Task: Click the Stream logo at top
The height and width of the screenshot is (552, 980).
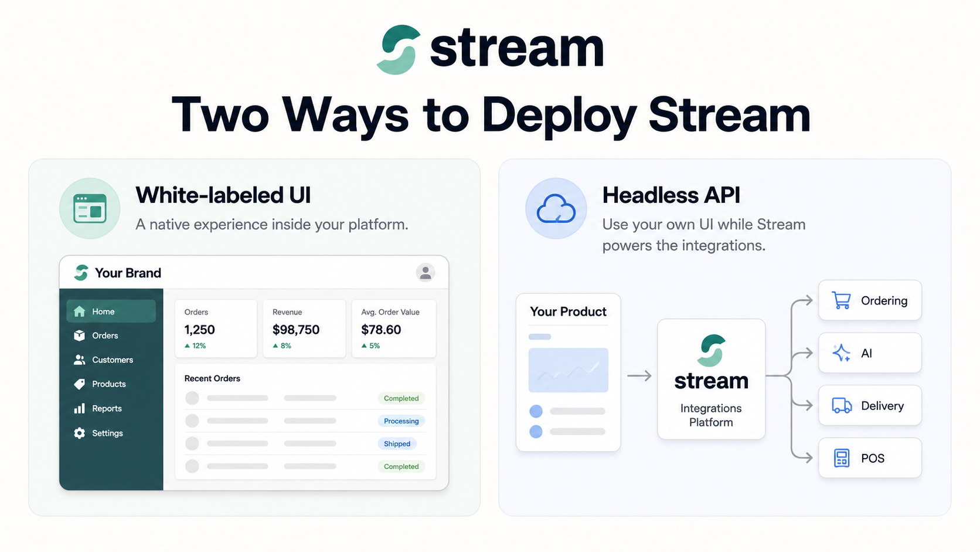Action: click(490, 49)
